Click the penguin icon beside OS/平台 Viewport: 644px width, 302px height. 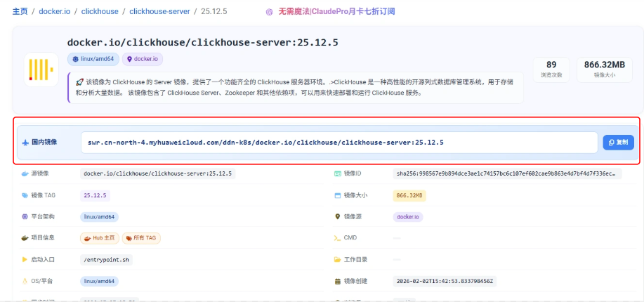pos(25,282)
